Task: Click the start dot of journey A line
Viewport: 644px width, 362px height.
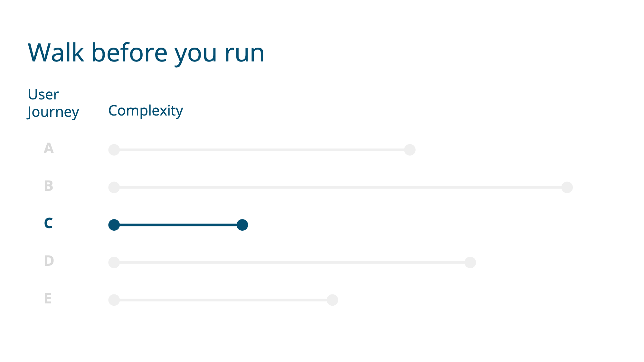Action: point(114,150)
